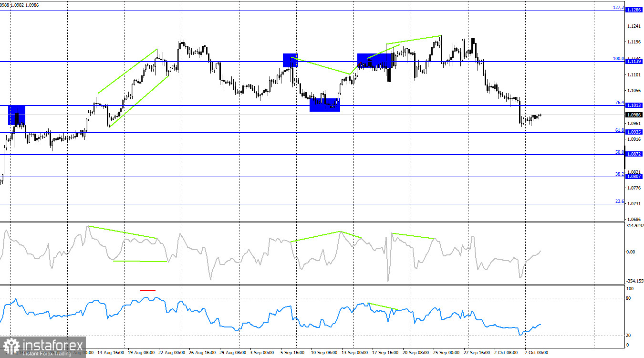This screenshot has height=358, width=644.
Task: Click the OHLC quote text at top-left
Action: coord(20,5)
